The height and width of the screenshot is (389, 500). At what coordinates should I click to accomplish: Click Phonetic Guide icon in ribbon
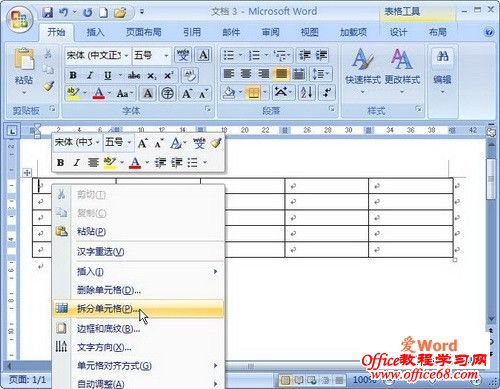coord(183,55)
